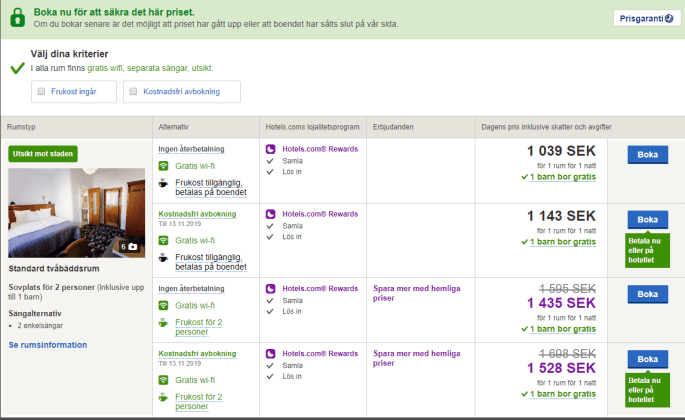Open the Se rumsinformation link
685x420 pixels.
(x=45, y=344)
